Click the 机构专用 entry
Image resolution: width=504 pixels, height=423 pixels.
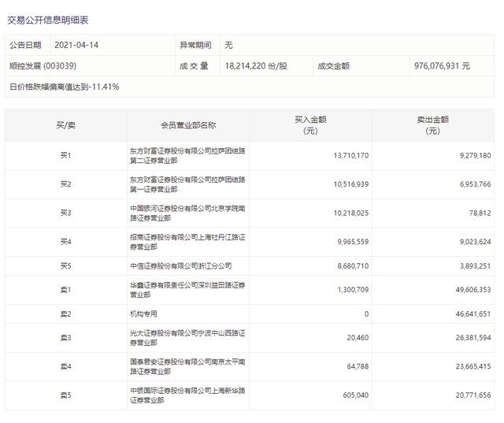click(x=143, y=314)
